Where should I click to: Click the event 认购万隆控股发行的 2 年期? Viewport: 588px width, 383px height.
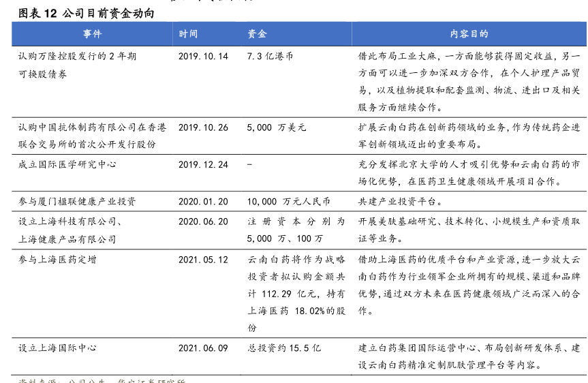pos(77,57)
